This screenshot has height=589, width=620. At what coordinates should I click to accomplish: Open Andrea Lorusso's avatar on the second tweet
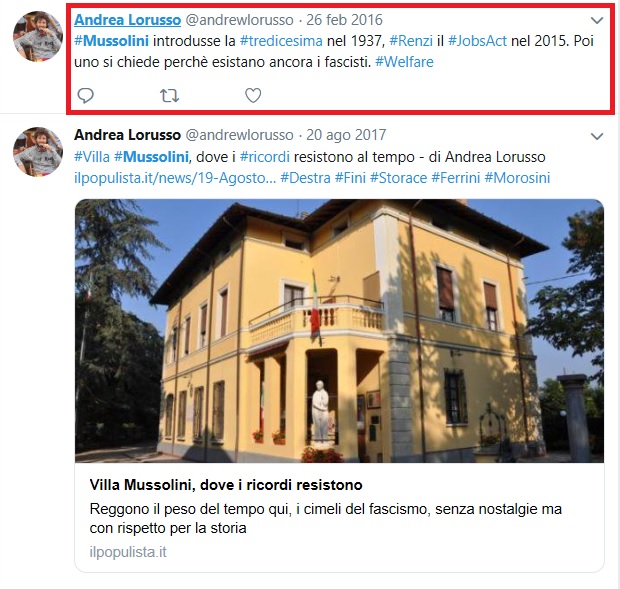point(38,151)
